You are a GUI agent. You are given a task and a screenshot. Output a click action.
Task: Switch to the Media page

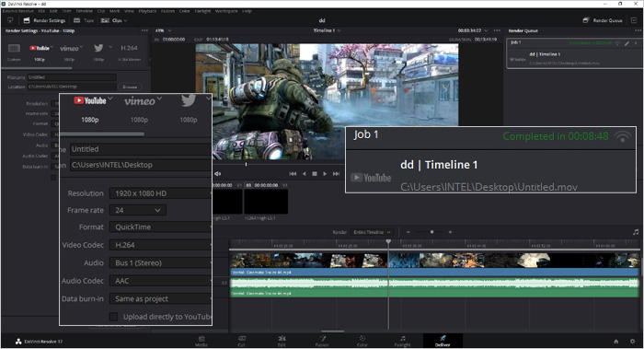[201, 342]
